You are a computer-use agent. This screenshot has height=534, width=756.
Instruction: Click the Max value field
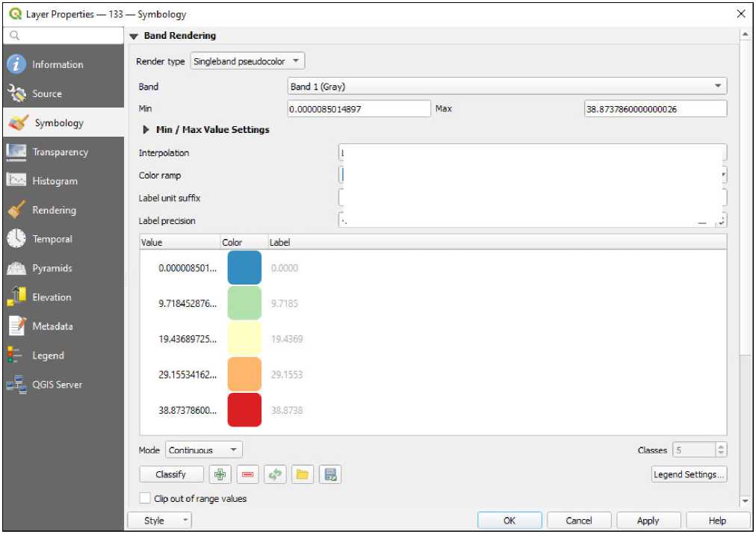[x=656, y=109]
